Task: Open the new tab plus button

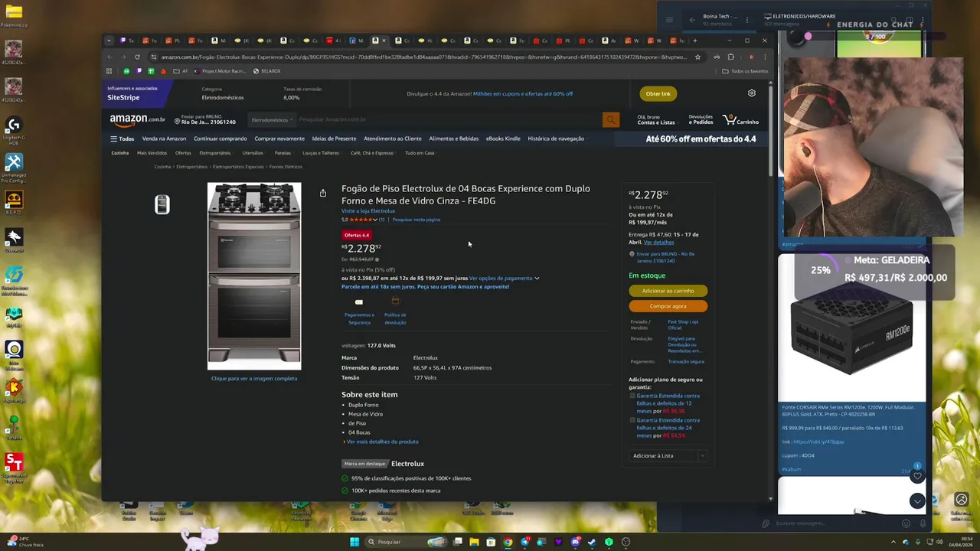Action: 694,41
